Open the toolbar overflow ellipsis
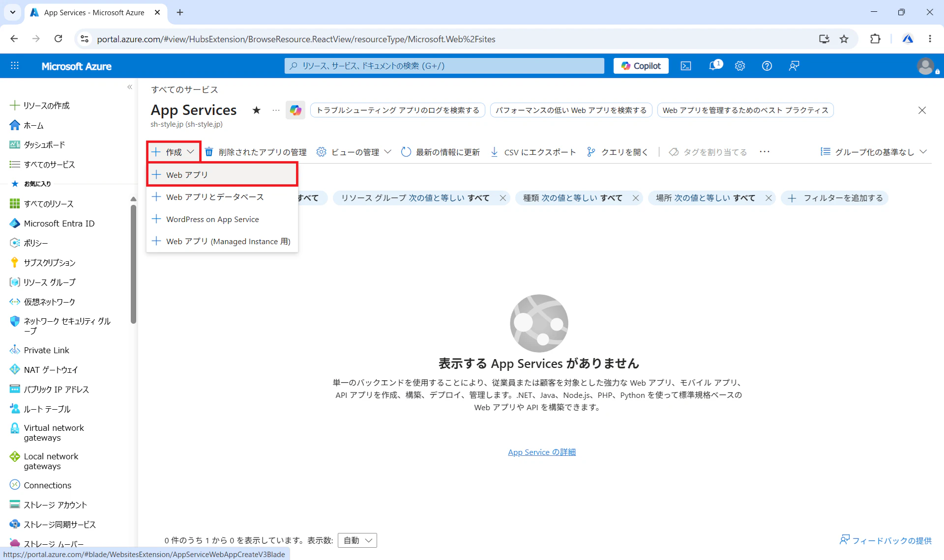Image resolution: width=944 pixels, height=560 pixels. [x=765, y=152]
